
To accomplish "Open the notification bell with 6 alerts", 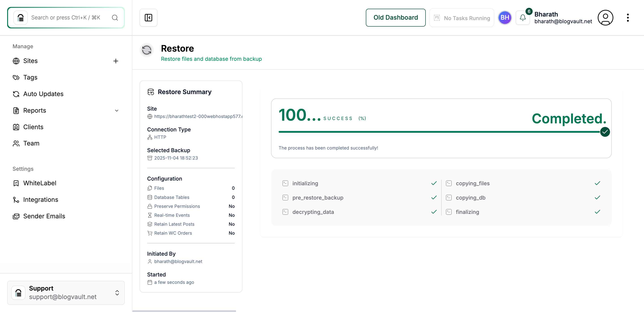I will click(523, 17).
